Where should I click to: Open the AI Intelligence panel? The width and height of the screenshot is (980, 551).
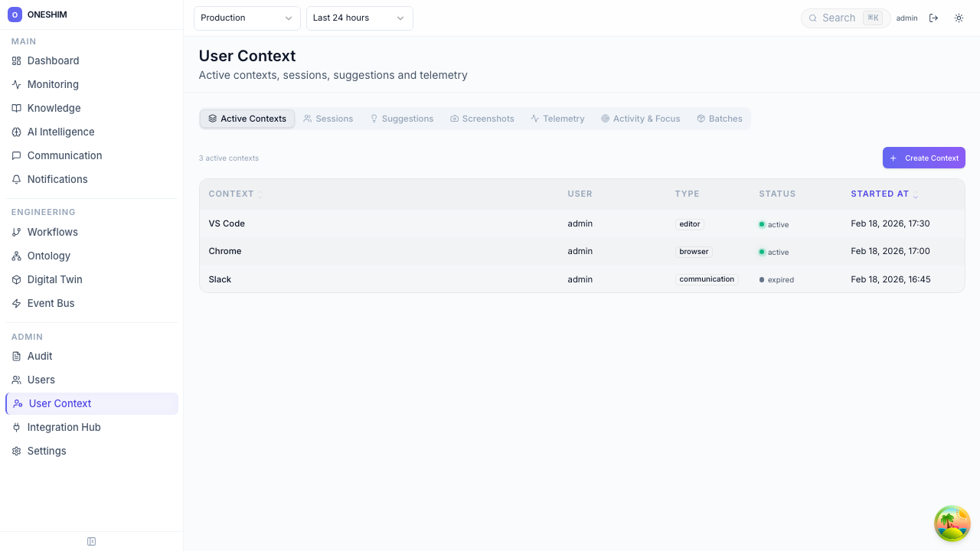coord(60,132)
